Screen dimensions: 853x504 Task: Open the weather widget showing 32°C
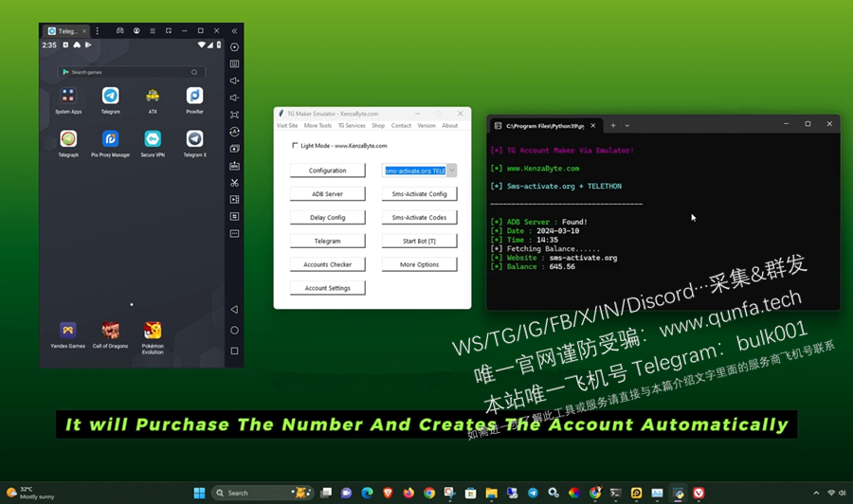coord(30,493)
